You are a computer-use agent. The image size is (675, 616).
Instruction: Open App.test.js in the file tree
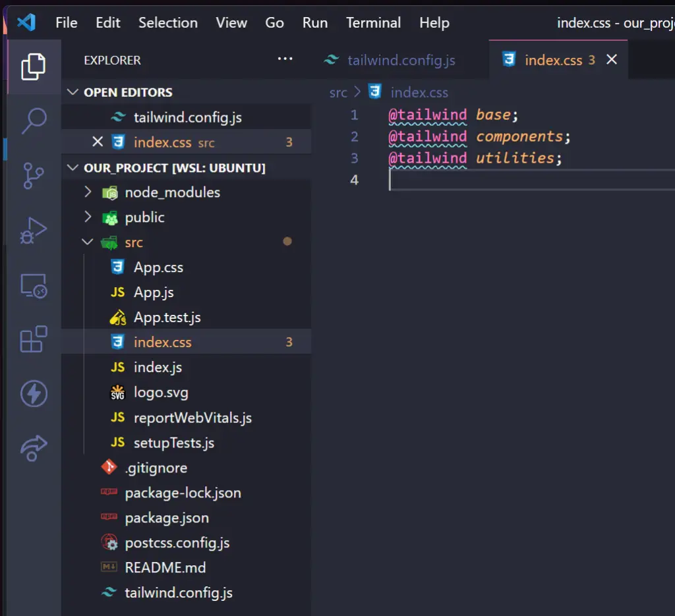tap(187, 317)
